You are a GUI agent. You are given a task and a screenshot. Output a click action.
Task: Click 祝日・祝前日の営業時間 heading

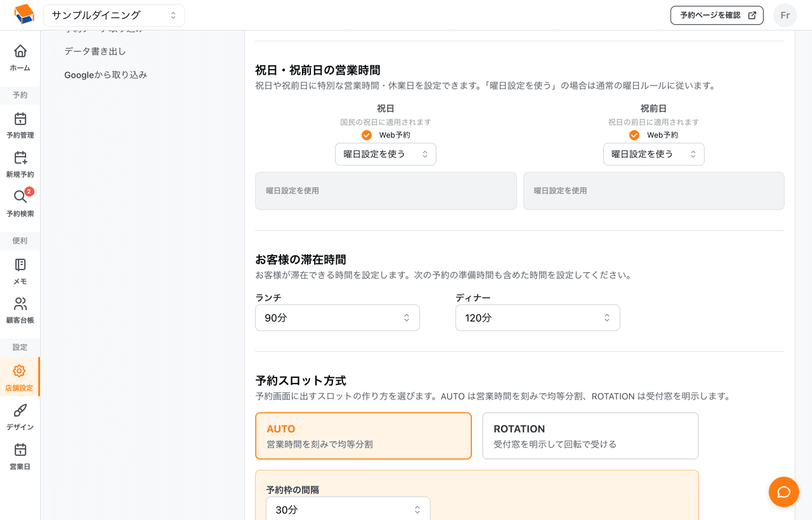[x=318, y=70]
